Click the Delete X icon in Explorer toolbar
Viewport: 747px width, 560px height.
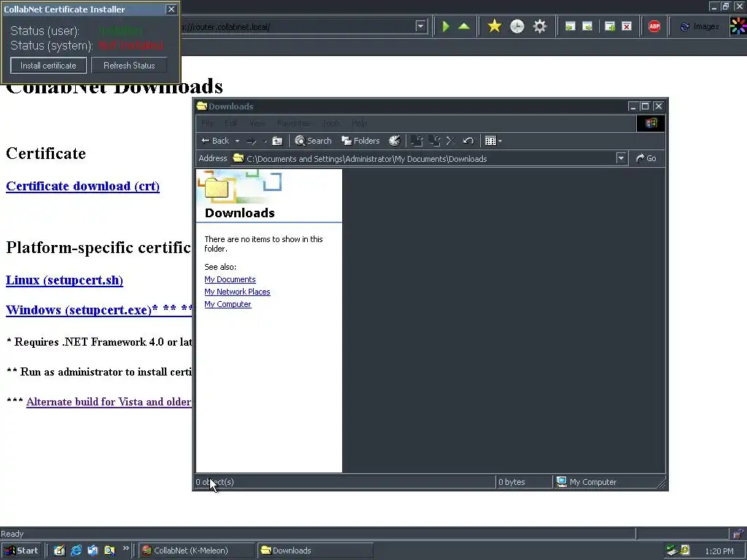[451, 141]
